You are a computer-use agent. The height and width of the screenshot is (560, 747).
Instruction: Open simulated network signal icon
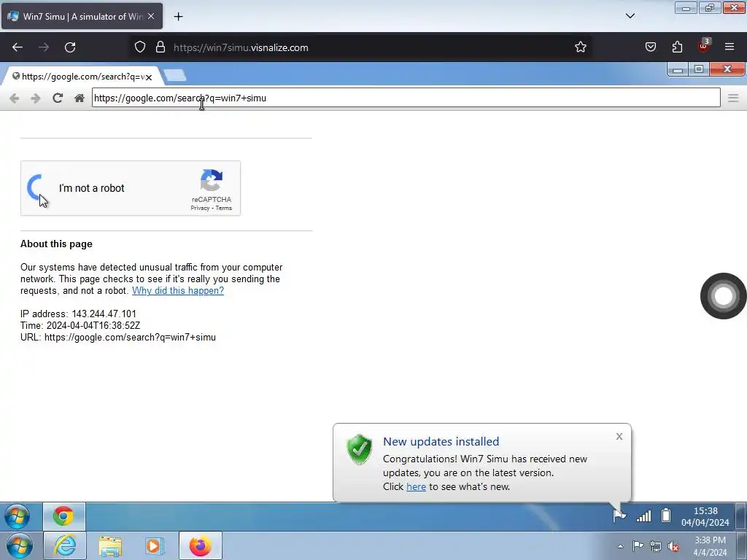[643, 516]
